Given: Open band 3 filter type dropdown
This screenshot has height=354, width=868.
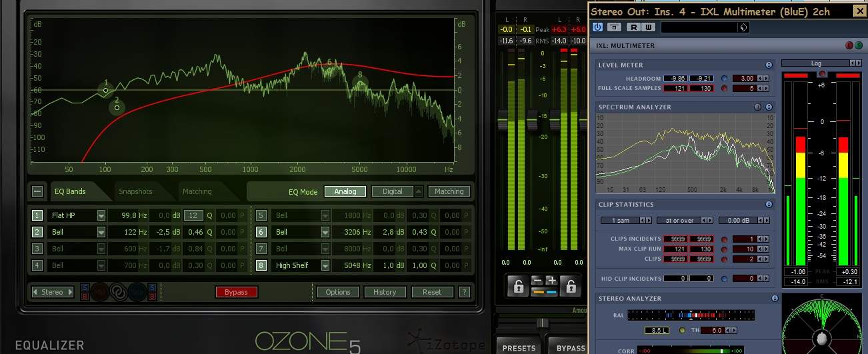Looking at the screenshot, I should [x=101, y=249].
